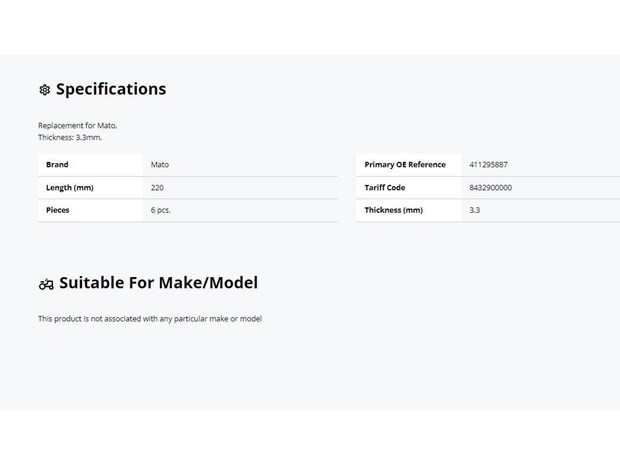Image resolution: width=620 pixels, height=465 pixels.
Task: Select OE reference number 411295887
Action: click(488, 164)
